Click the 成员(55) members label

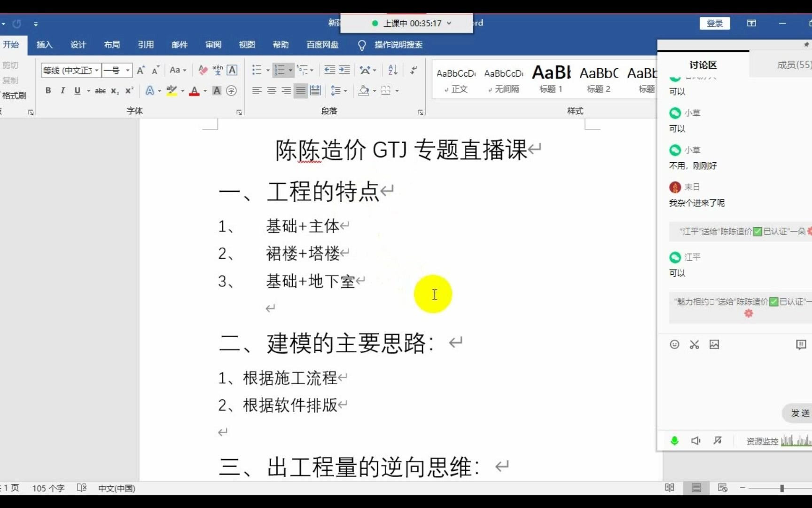tap(794, 65)
